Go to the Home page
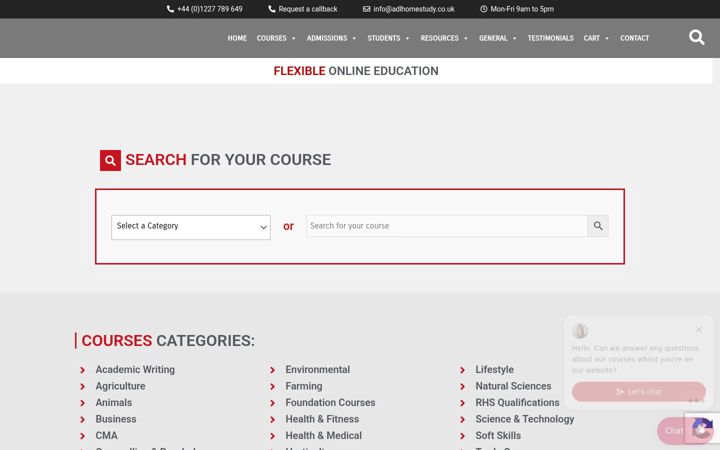The width and height of the screenshot is (720, 450). click(237, 38)
